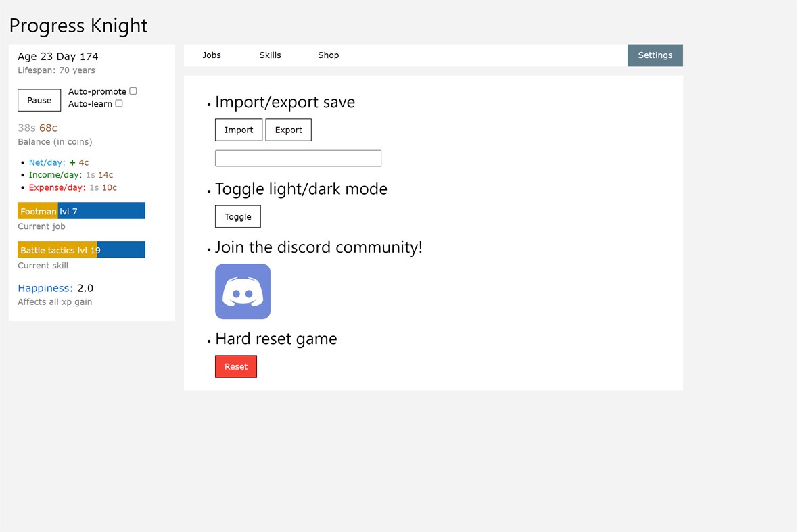Export the current save
Image resolution: width=798 pixels, height=532 pixels.
click(288, 130)
